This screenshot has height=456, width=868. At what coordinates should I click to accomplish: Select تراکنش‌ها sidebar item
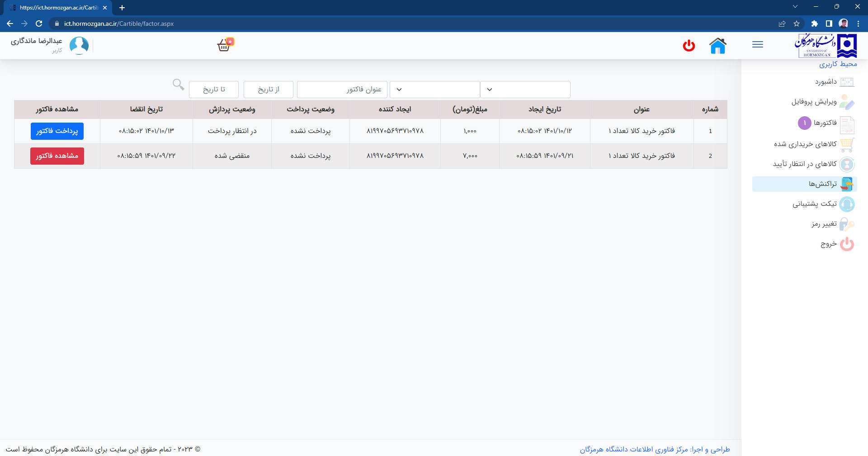(822, 184)
